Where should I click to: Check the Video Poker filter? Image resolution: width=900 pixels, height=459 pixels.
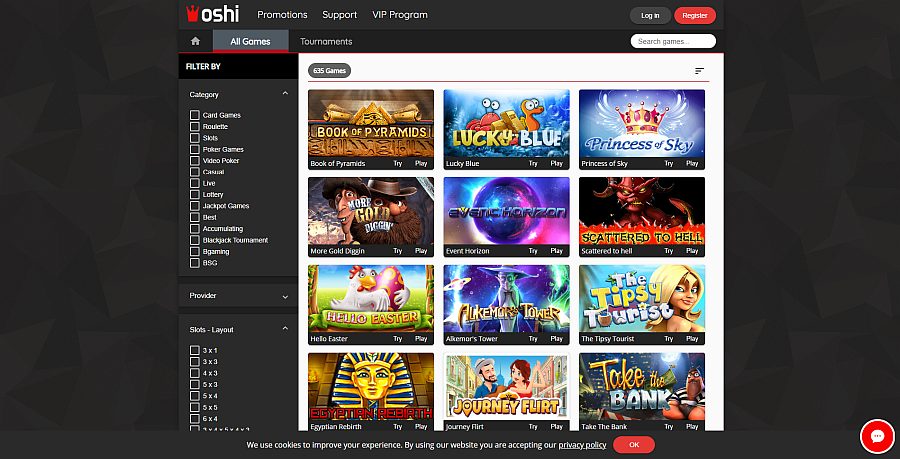coord(195,161)
